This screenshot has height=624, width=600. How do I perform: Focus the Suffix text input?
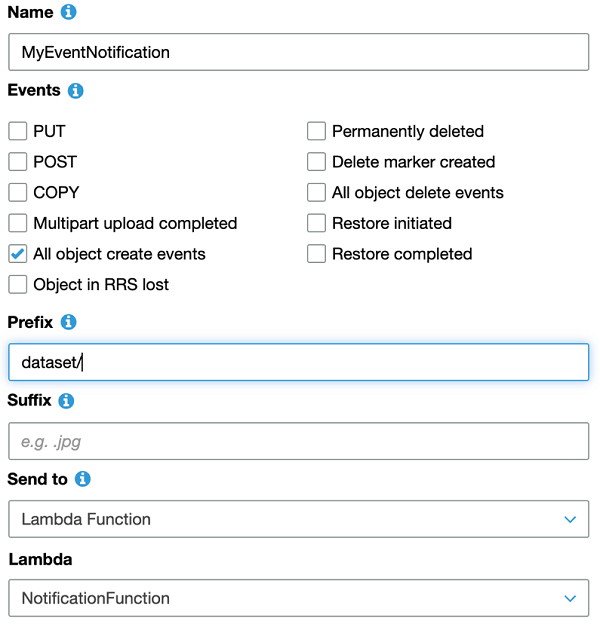click(x=298, y=440)
